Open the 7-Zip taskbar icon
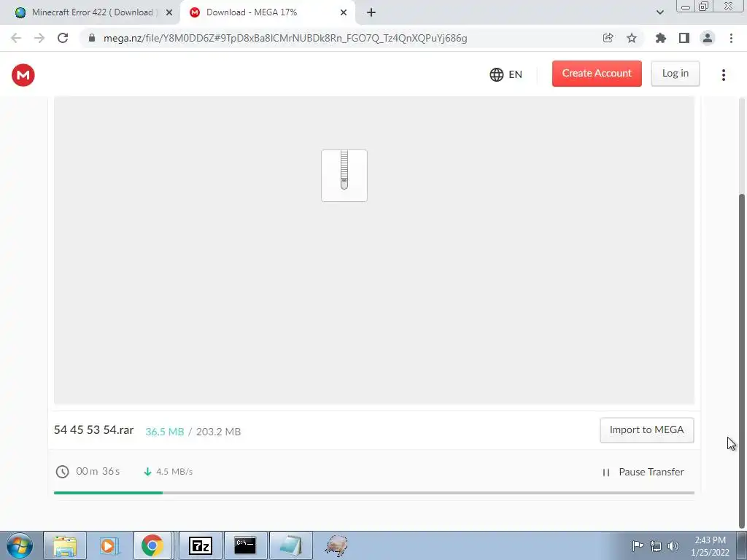Viewport: 747px width, 560px height. pos(200,545)
